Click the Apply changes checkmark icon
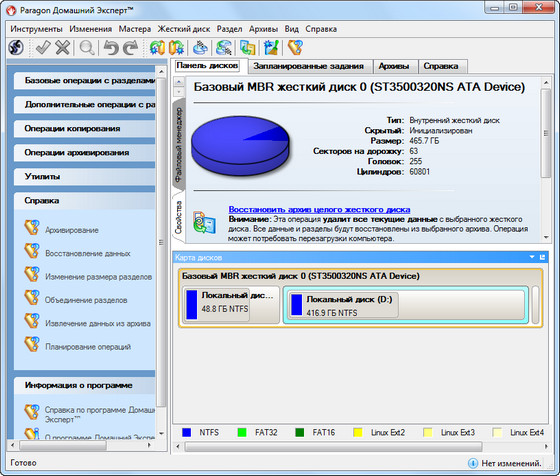Screen dimensions: 560x476 pyautogui.click(x=43, y=47)
